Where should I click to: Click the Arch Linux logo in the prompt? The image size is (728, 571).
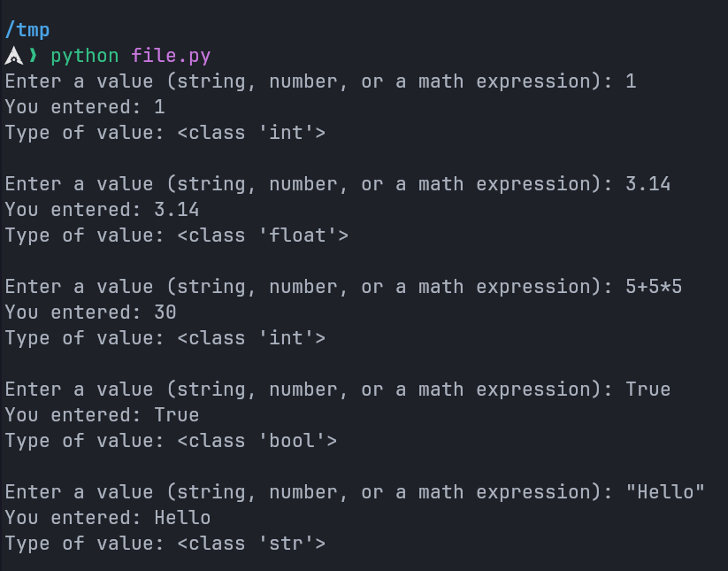click(13, 56)
